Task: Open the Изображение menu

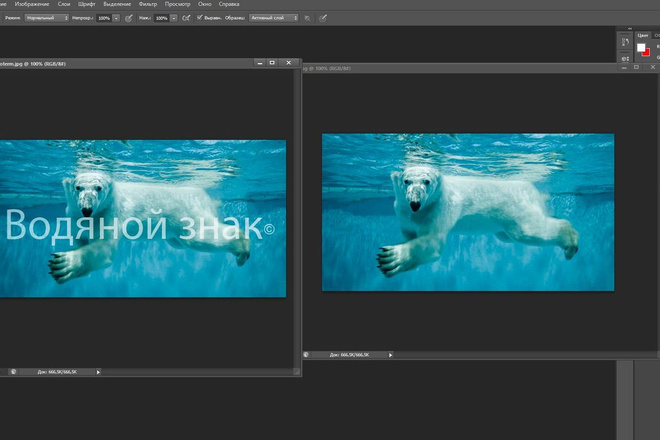Action: 32,4
